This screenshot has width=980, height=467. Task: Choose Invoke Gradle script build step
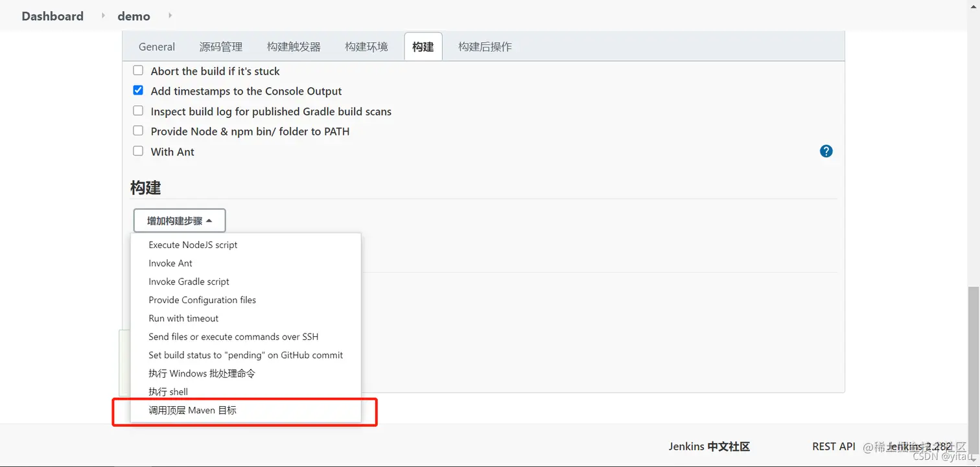(246, 282)
